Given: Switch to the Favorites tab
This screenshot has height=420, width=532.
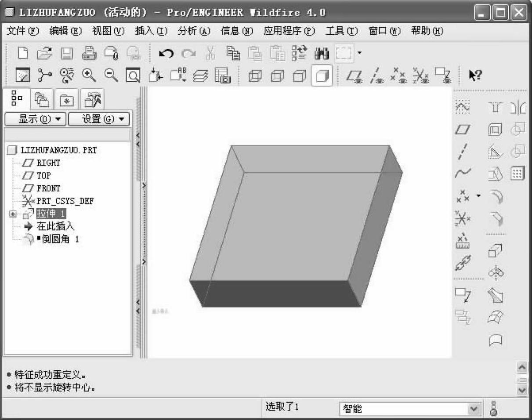Looking at the screenshot, I should pos(67,99).
